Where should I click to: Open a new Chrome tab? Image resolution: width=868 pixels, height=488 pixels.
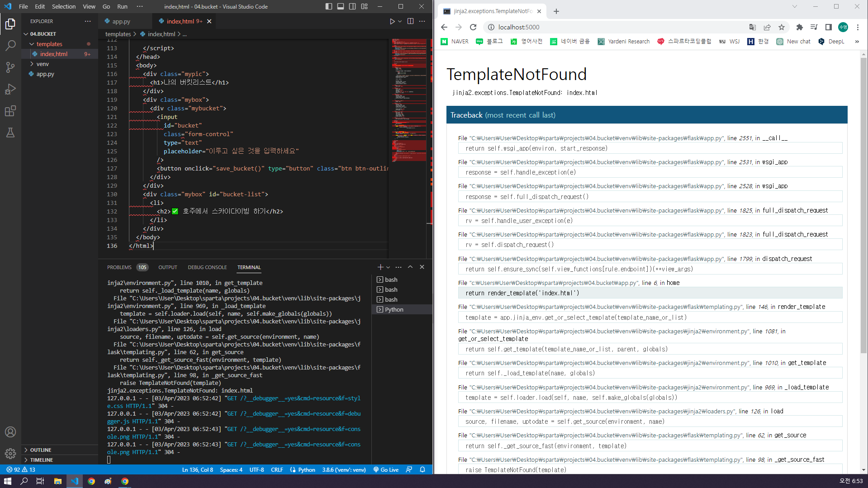click(556, 11)
